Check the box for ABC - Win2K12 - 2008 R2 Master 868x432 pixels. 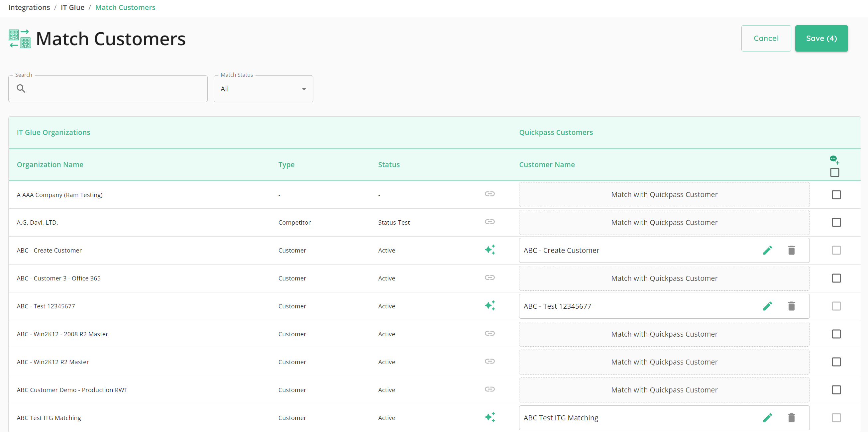click(x=836, y=334)
